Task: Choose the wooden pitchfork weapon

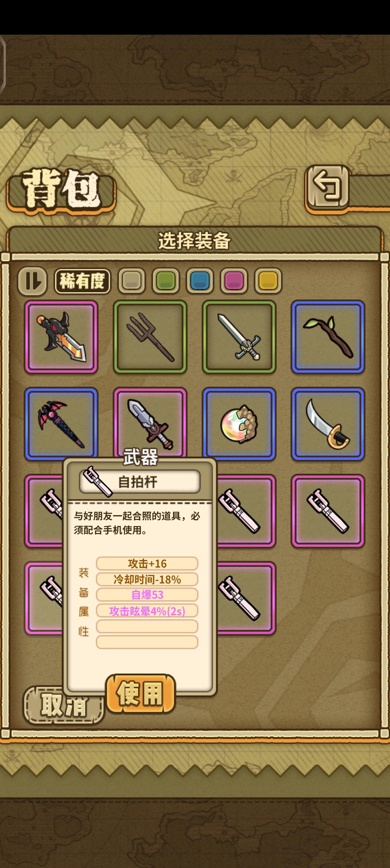Action: click(x=150, y=337)
